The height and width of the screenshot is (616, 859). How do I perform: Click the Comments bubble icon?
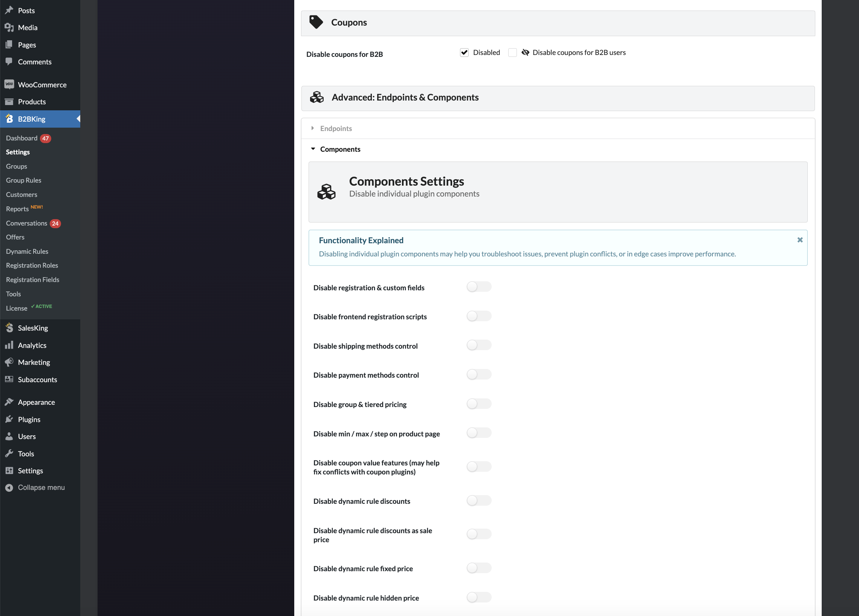pyautogui.click(x=9, y=62)
